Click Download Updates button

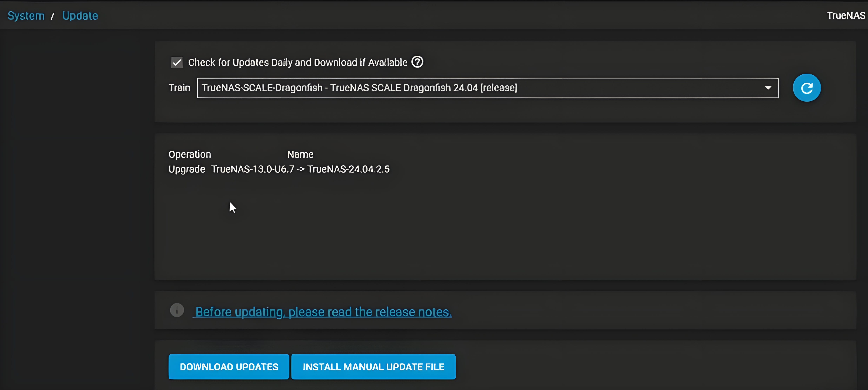tap(229, 367)
